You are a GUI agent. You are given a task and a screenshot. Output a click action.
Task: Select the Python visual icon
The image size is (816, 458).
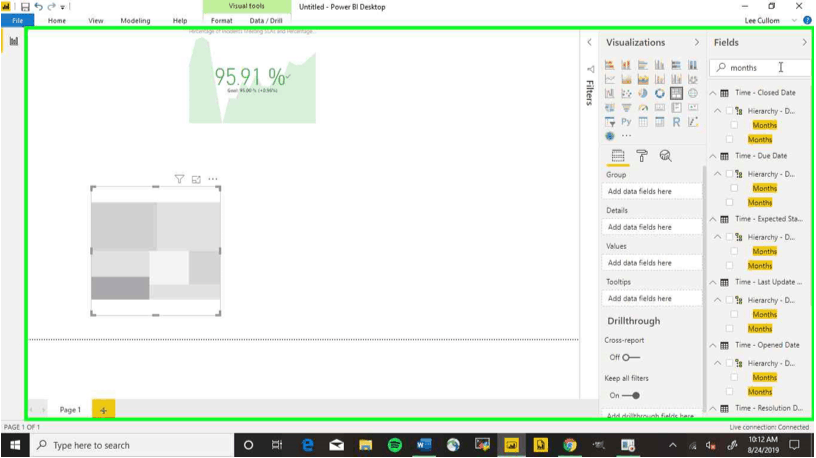626,122
